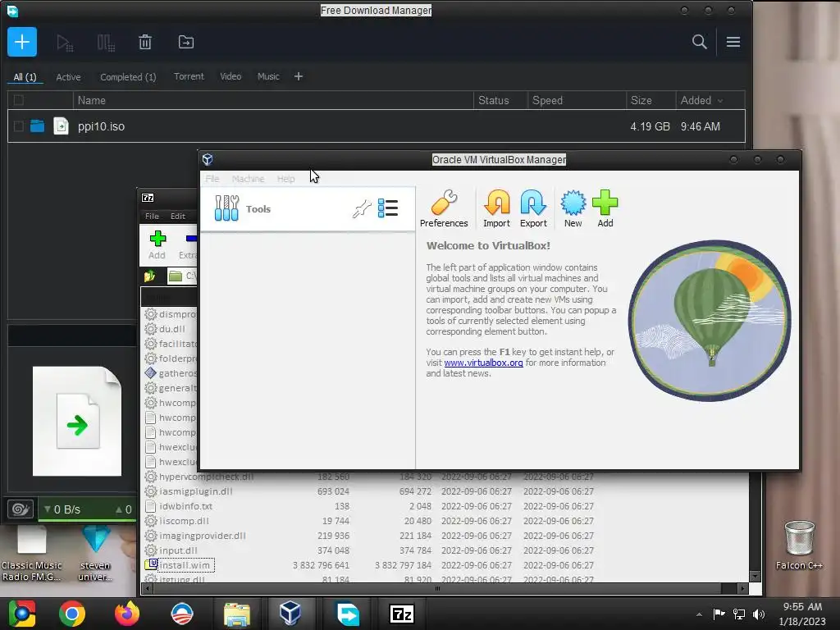
Task: Click the file preview thumbnail in Download Manager
Action: tap(77, 422)
